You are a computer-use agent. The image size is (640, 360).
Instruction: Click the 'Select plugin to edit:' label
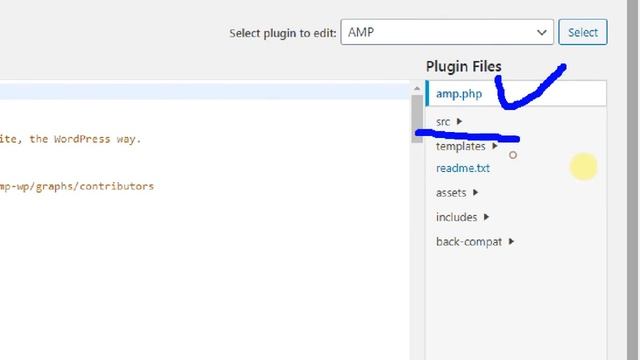pyautogui.click(x=282, y=33)
